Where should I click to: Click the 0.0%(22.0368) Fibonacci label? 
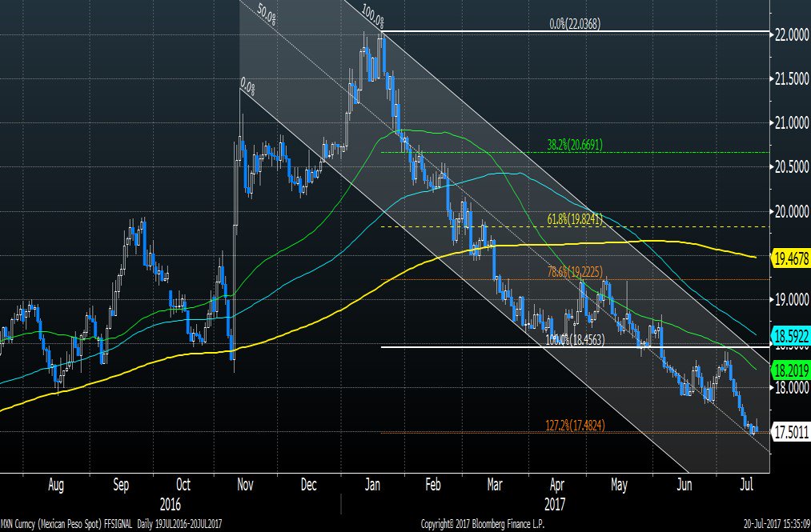575,23
